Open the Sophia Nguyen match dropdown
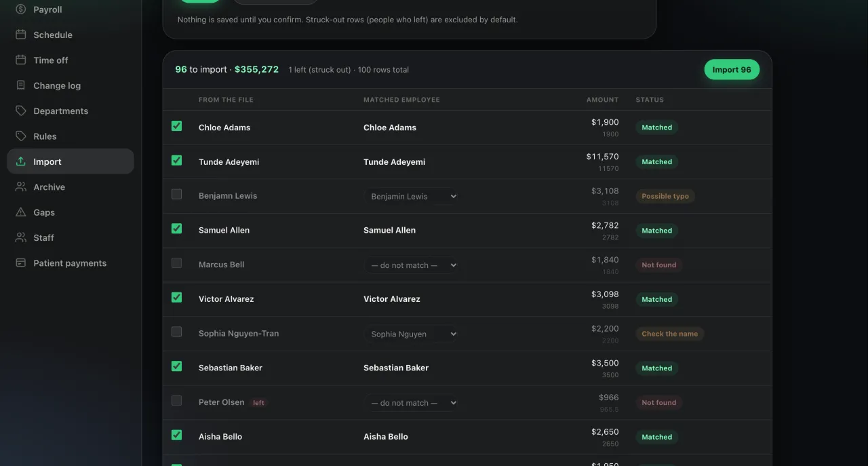Viewport: 868px width, 466px height. point(412,334)
